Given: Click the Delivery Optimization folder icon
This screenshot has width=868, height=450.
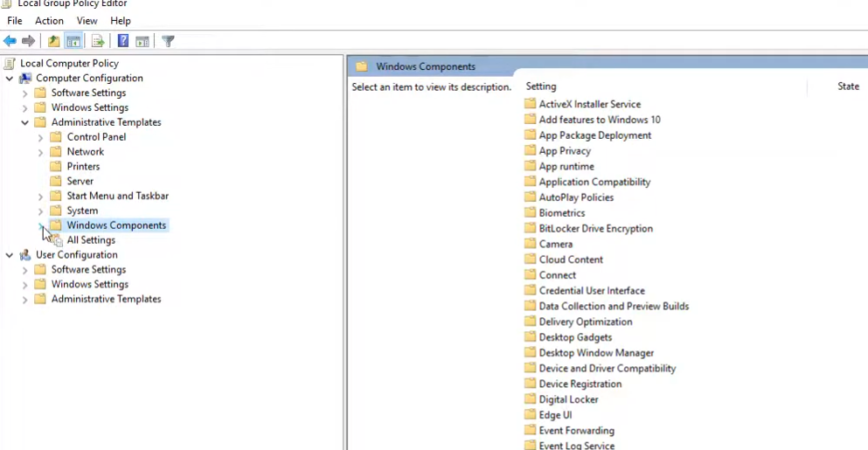Looking at the screenshot, I should (531, 322).
